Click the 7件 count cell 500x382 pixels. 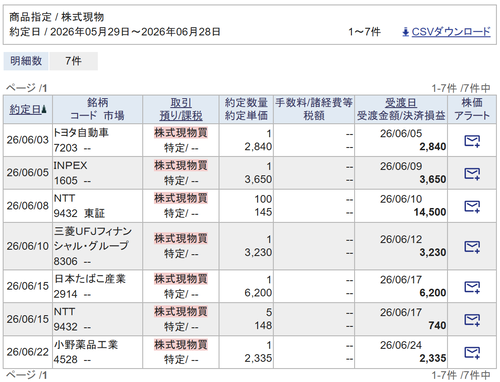click(x=73, y=61)
